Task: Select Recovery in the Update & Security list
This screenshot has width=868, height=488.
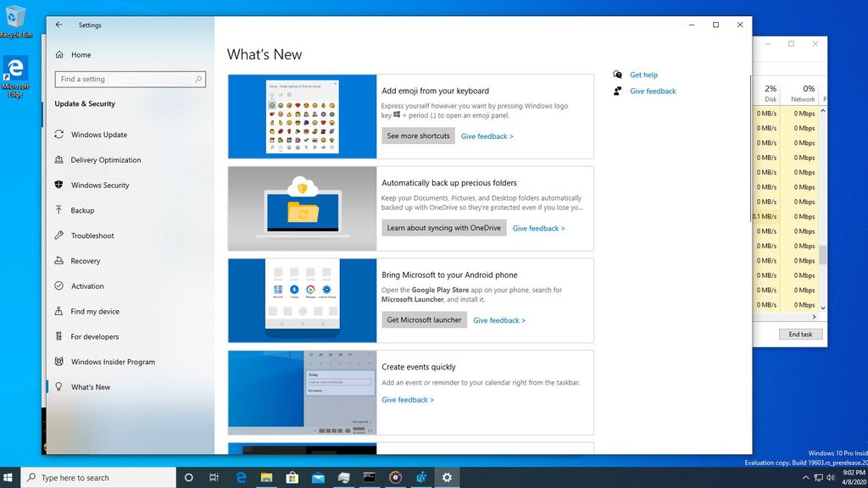Action: [89, 261]
